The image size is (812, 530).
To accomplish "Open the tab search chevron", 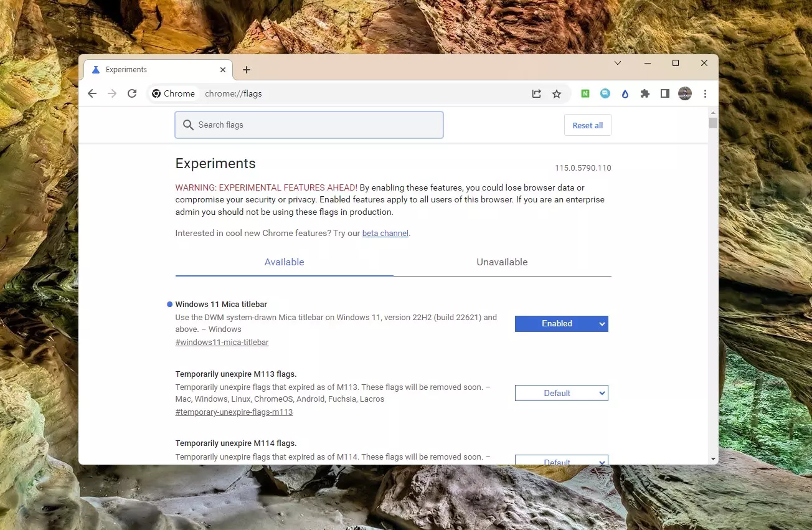I will pos(618,63).
